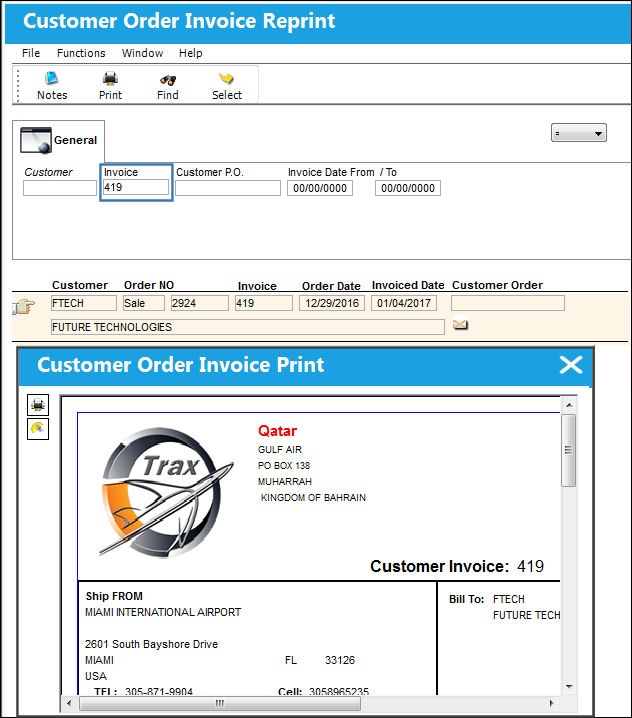This screenshot has width=632, height=718.
Task: Click the Invoice Date To field
Action: pyautogui.click(x=408, y=188)
